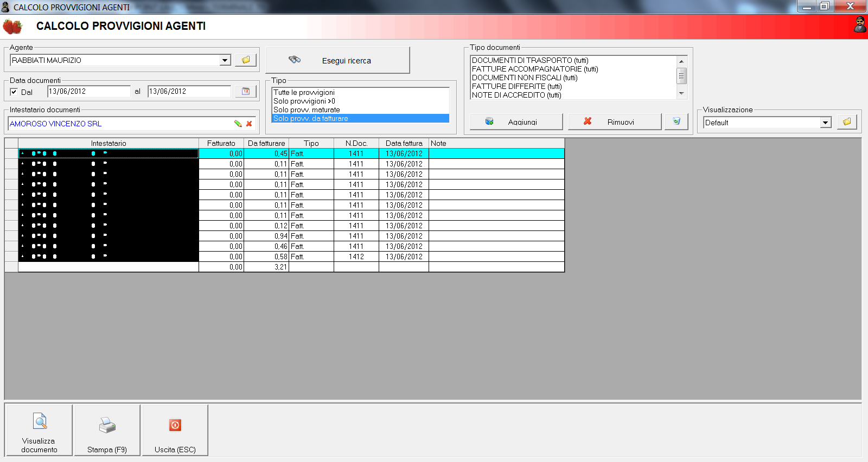Click the app icon in the title bar
This screenshot has width=868, height=462.
point(5,7)
